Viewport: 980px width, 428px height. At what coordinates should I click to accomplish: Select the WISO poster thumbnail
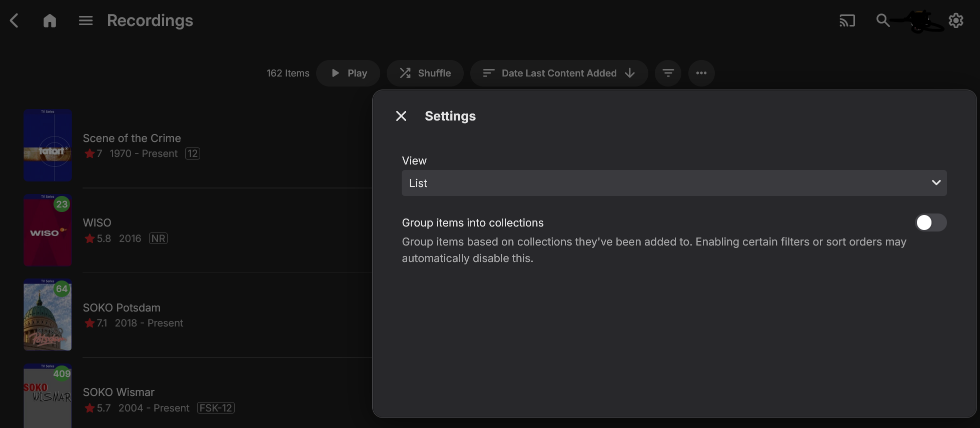point(48,230)
